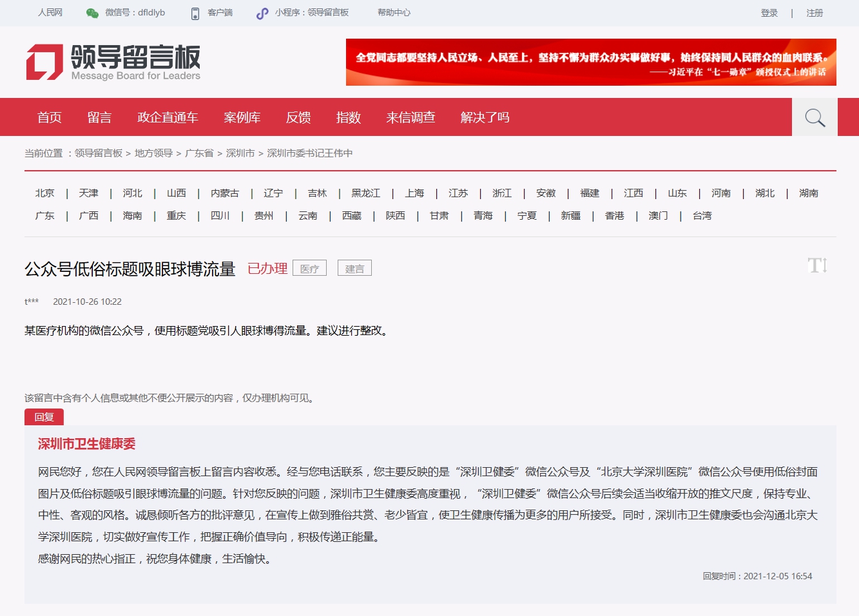Open the 首页 navigation tab

tap(49, 117)
